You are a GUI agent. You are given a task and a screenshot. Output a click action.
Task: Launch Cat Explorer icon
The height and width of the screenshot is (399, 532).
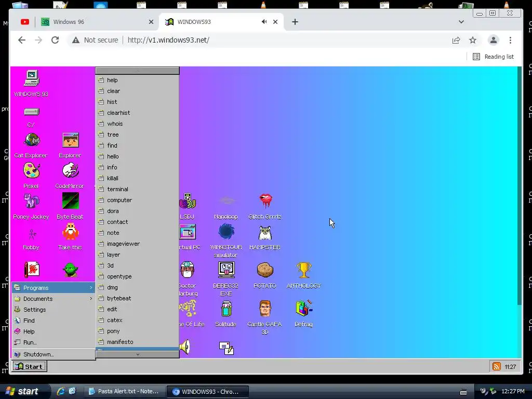pyautogui.click(x=31, y=140)
